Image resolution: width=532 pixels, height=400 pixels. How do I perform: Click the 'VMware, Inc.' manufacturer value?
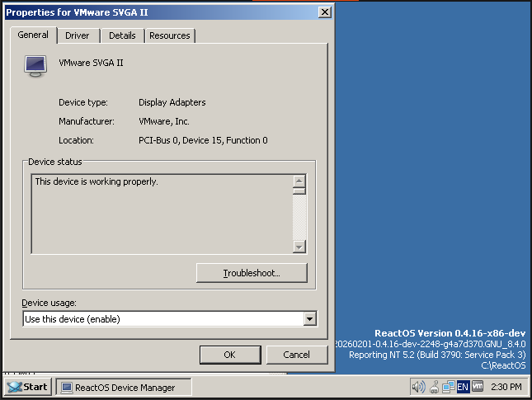click(164, 121)
